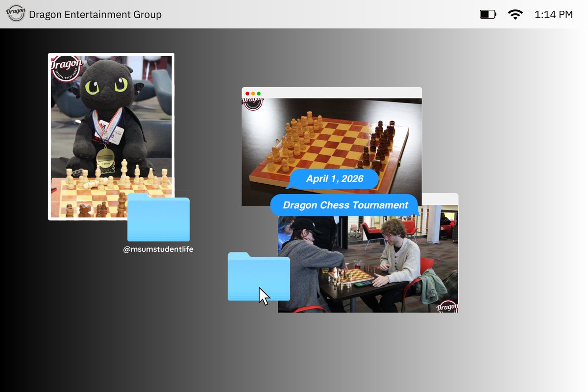Maximize chessboard window with green dot

pyautogui.click(x=259, y=93)
